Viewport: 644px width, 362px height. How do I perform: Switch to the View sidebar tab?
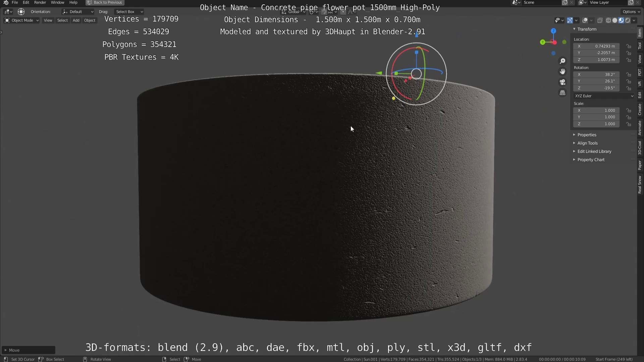pos(640,59)
